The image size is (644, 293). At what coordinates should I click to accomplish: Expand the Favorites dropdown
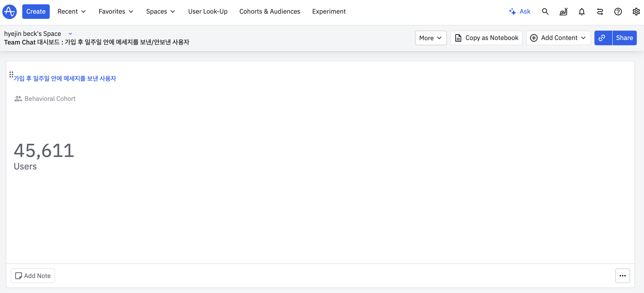(x=116, y=12)
